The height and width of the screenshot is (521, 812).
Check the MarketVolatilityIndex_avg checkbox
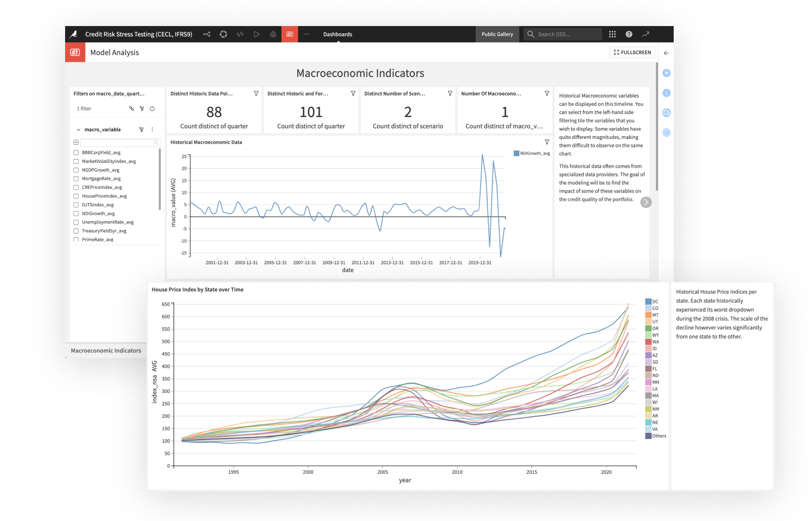pos(76,161)
